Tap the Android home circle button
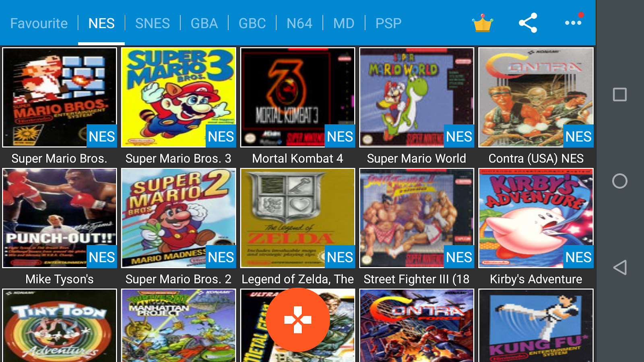Screen dimensions: 644x362 tap(620, 181)
